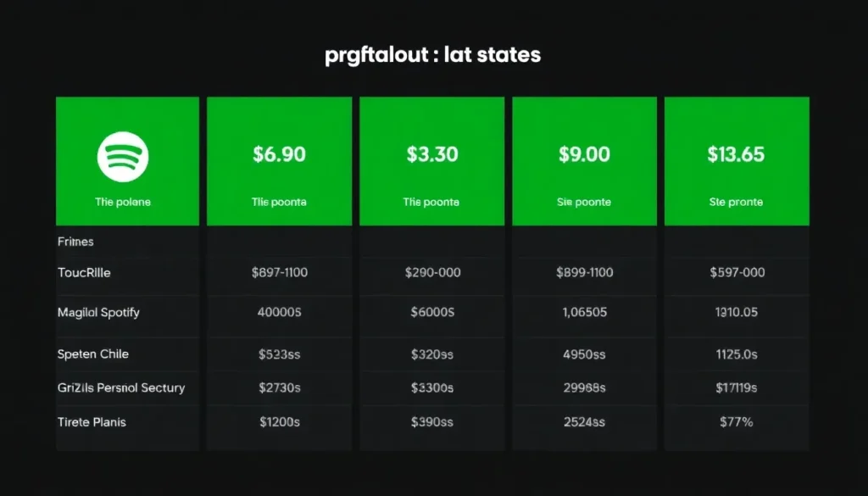Image resolution: width=868 pixels, height=496 pixels.
Task: Click the 1,06505 value cell
Action: (585, 312)
